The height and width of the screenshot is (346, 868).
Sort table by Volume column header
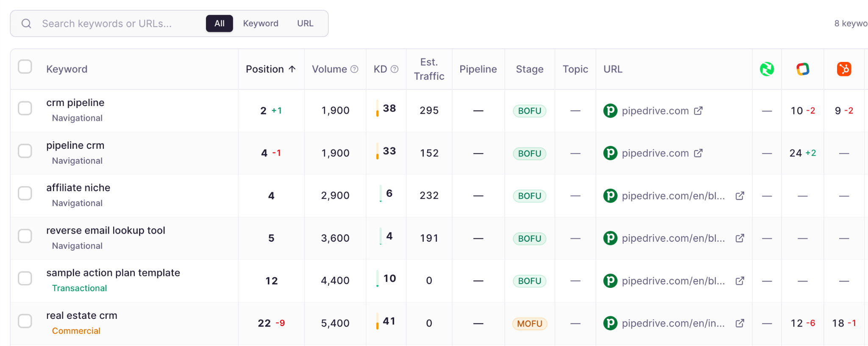pyautogui.click(x=329, y=69)
